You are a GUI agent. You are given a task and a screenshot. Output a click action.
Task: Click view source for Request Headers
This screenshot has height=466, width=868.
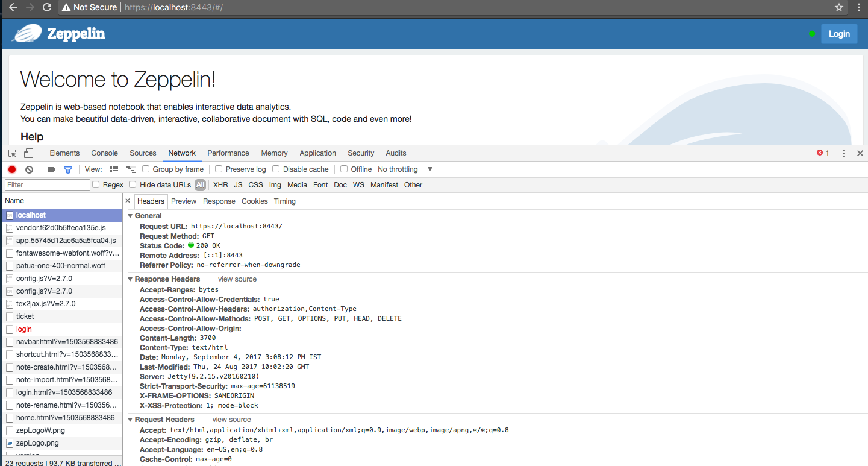(231, 420)
